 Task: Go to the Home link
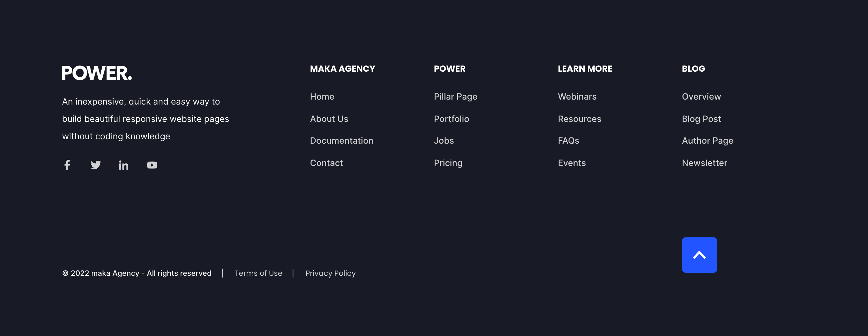(x=322, y=96)
